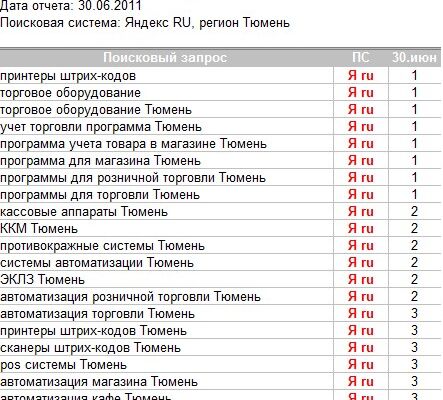Click the Яндекс ru icon beside 'системы автоматизации Тюмень'
Viewport: 443px width, 400px height.
click(361, 263)
